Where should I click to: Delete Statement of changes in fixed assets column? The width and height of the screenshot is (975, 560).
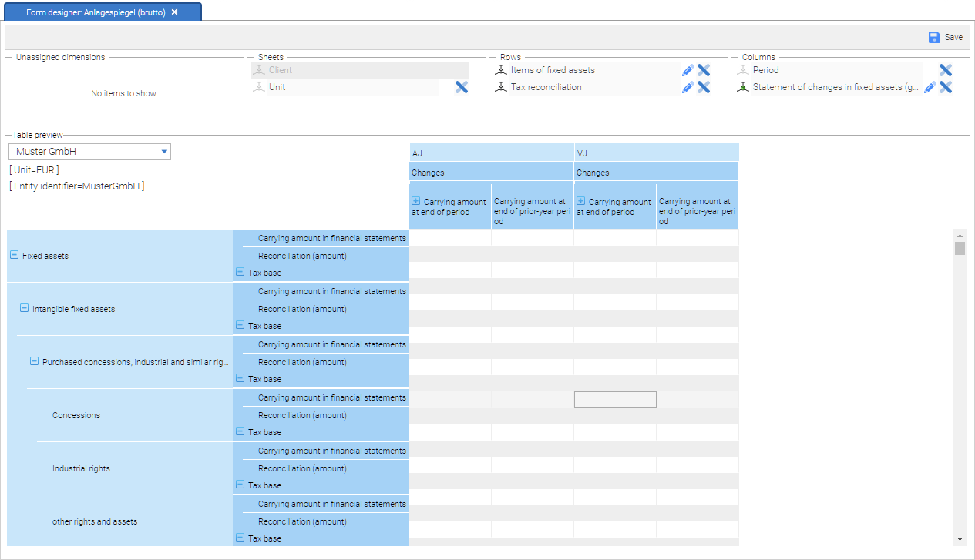pos(946,87)
